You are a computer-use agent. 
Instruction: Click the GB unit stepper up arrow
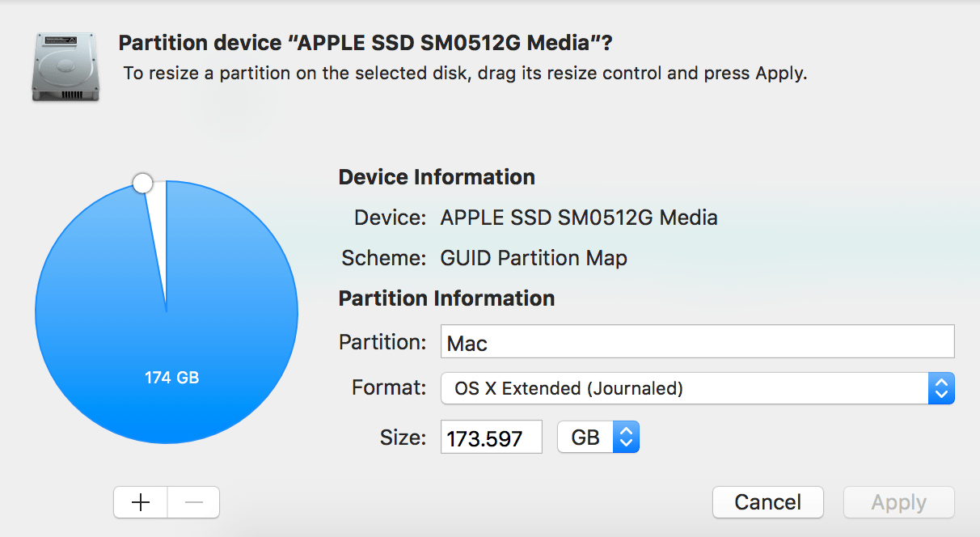(x=625, y=431)
